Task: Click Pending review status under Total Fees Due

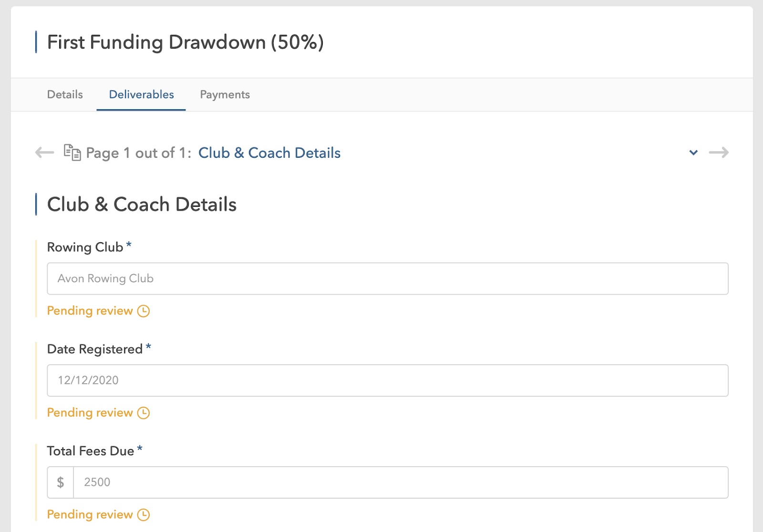Action: (90, 515)
